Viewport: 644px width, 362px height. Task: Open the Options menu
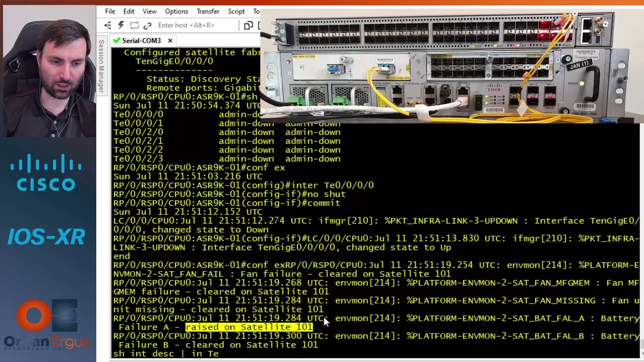click(176, 11)
